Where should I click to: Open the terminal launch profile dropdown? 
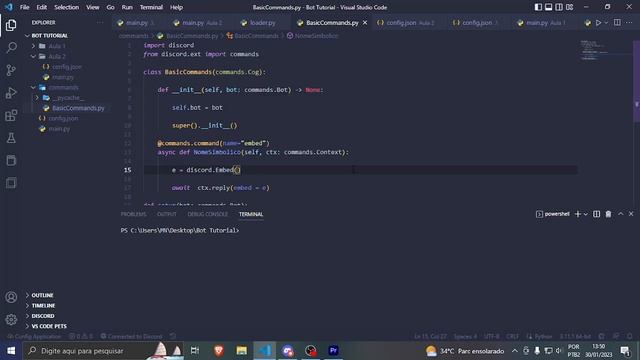click(586, 214)
